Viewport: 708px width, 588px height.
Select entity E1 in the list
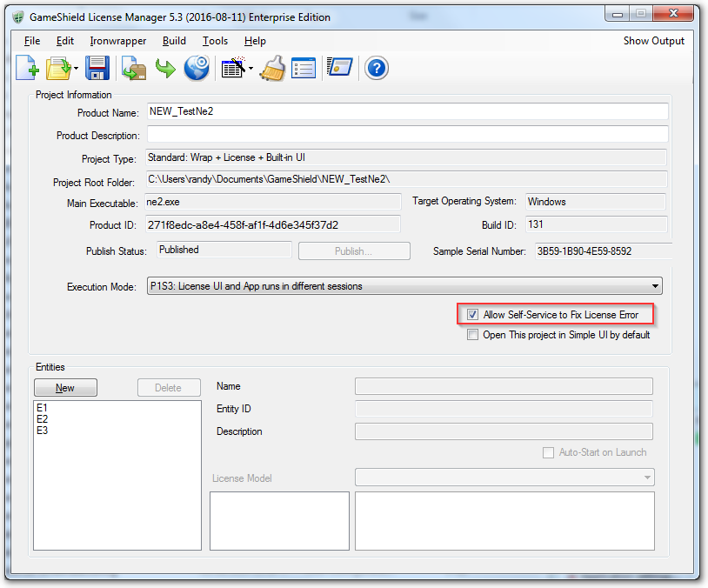tap(42, 408)
